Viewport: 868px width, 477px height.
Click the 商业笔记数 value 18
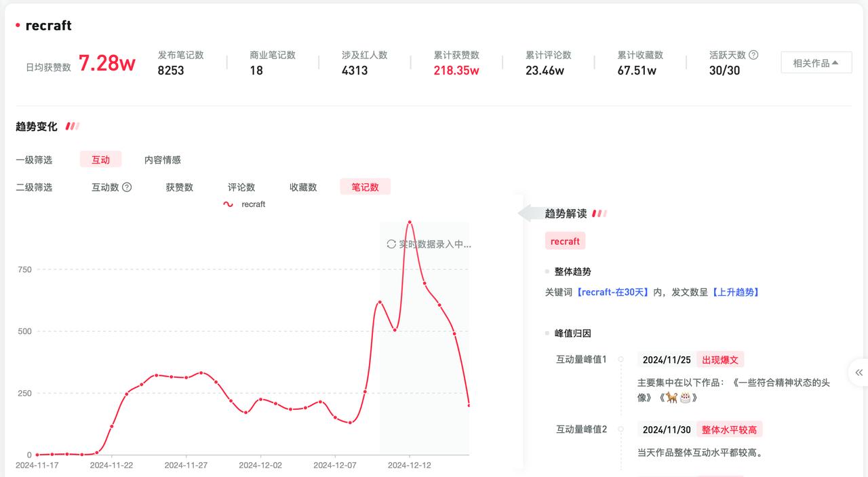point(256,70)
